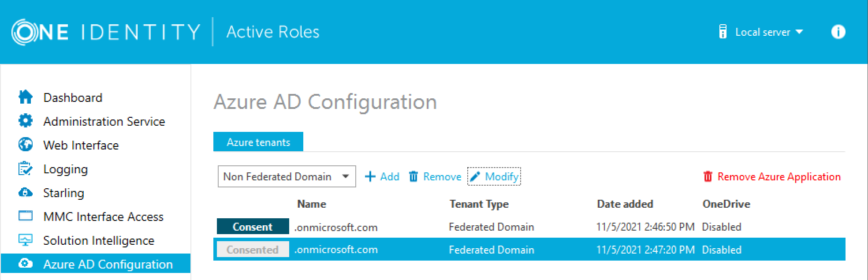The height and width of the screenshot is (280, 868).
Task: Click the Consent button for first tenant
Action: tap(253, 227)
